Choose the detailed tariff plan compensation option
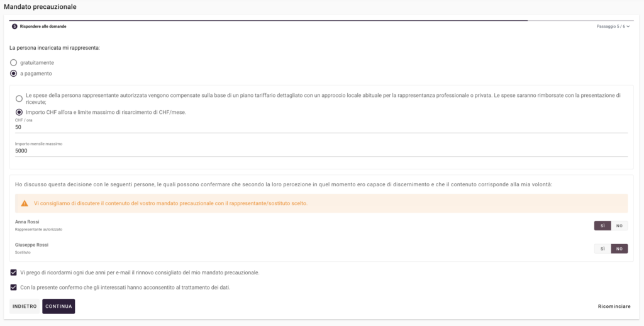This screenshot has width=644, height=326. [19, 98]
